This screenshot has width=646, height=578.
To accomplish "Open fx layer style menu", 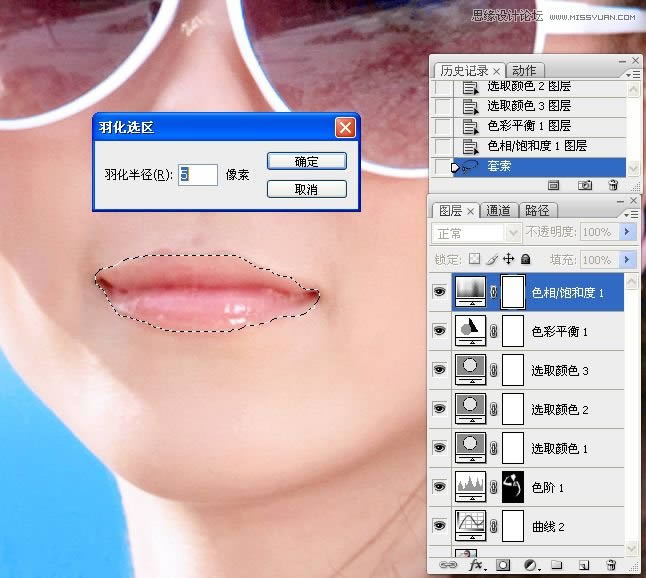I will (477, 565).
